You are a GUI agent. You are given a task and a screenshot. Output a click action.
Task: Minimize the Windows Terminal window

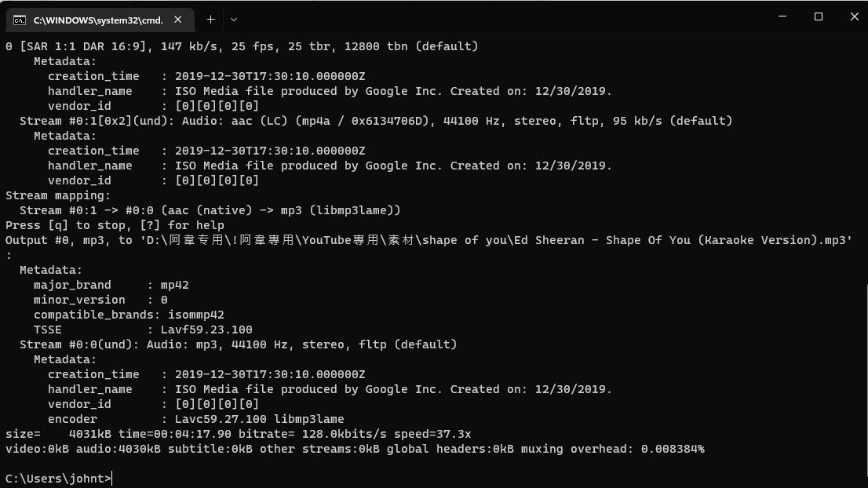click(x=782, y=16)
